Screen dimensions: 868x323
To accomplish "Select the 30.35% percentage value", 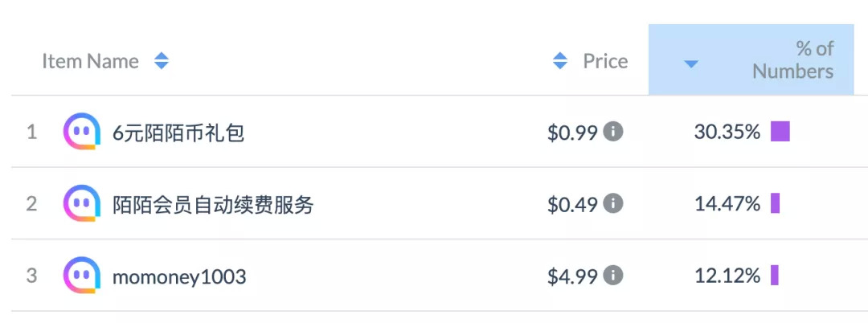I will point(727,133).
